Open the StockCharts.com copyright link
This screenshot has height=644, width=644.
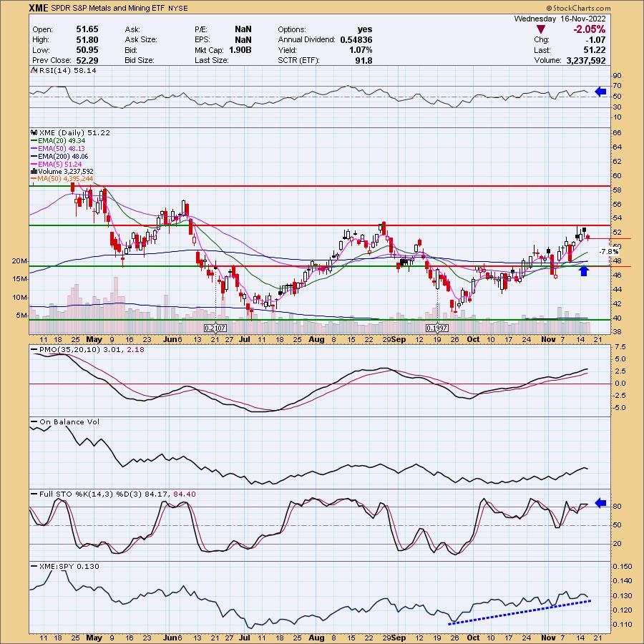[578, 8]
